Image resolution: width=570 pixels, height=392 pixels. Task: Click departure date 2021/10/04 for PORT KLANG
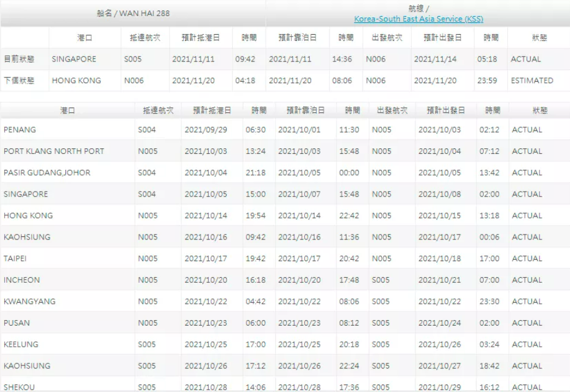point(440,151)
